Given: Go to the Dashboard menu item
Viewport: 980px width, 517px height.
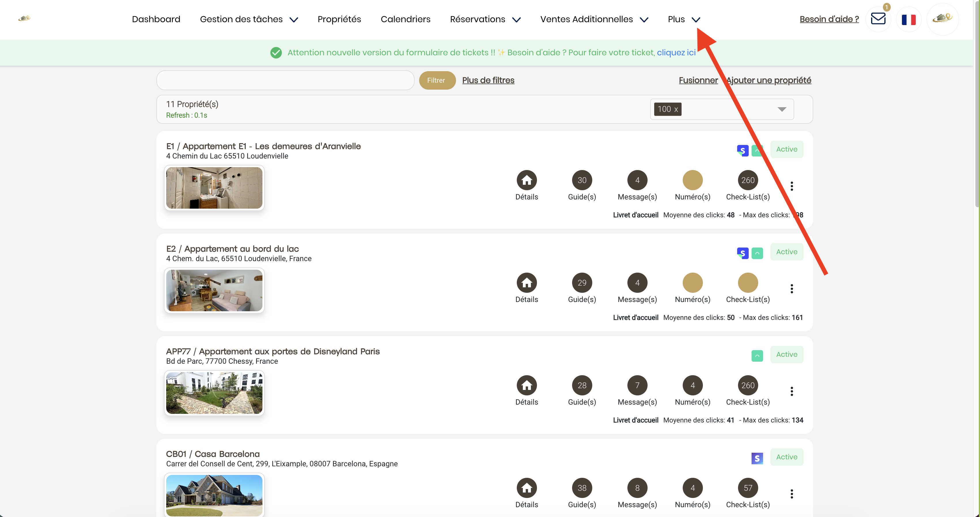Looking at the screenshot, I should (156, 19).
